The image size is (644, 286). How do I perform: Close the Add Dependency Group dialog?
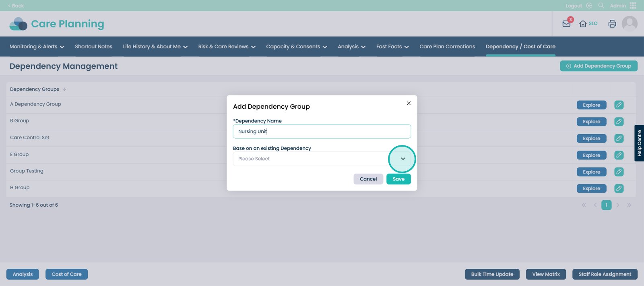[x=409, y=104]
